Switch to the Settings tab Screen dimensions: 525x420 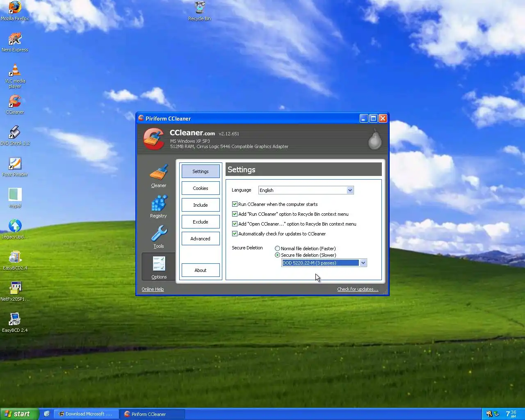pyautogui.click(x=201, y=171)
